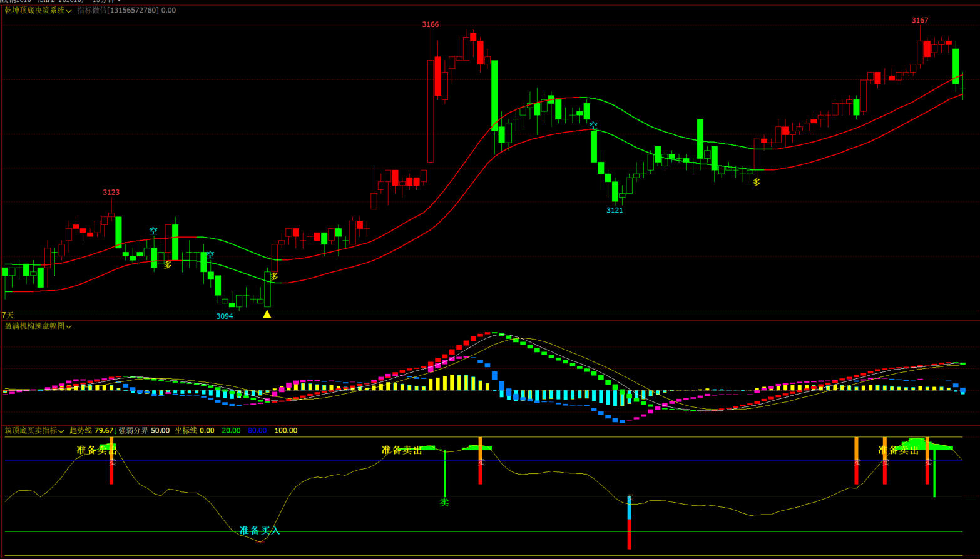Click the 7天 label at chart bottom-left
Viewport: 980px width, 559px height.
coord(8,315)
